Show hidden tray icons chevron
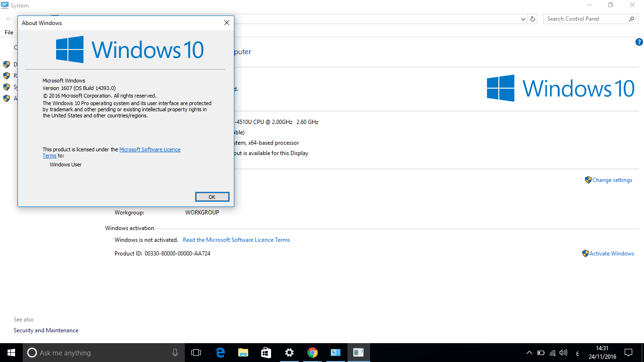The height and width of the screenshot is (362, 644). [529, 353]
